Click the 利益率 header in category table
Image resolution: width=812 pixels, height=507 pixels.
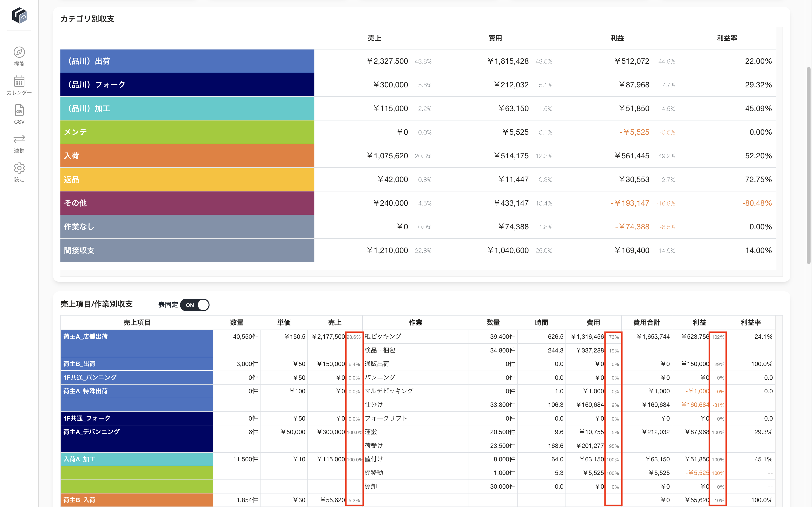[x=727, y=38]
